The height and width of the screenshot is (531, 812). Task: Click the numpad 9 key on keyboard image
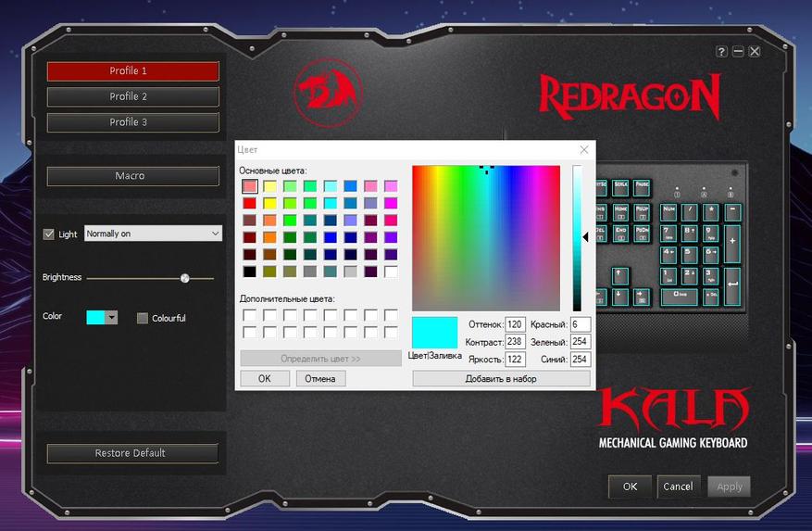tap(711, 234)
